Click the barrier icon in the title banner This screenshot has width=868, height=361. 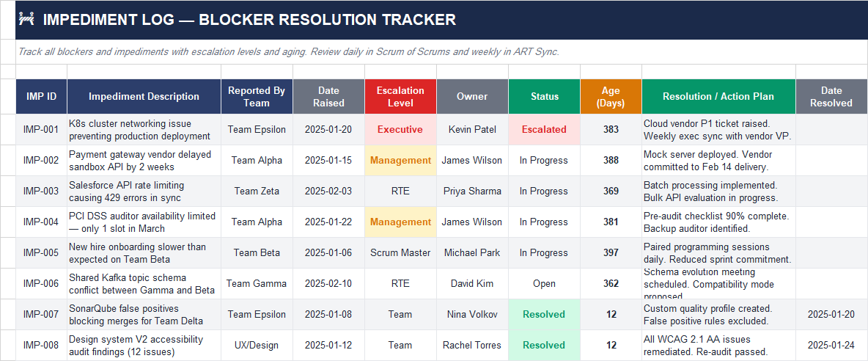pos(26,19)
